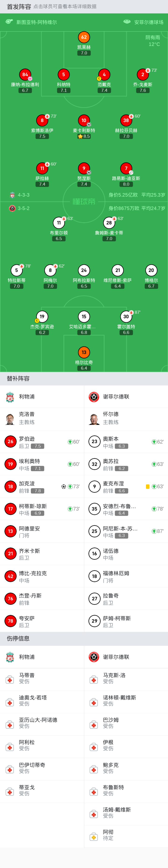Select substitute 加克波's number 18 badge

click(10, 486)
